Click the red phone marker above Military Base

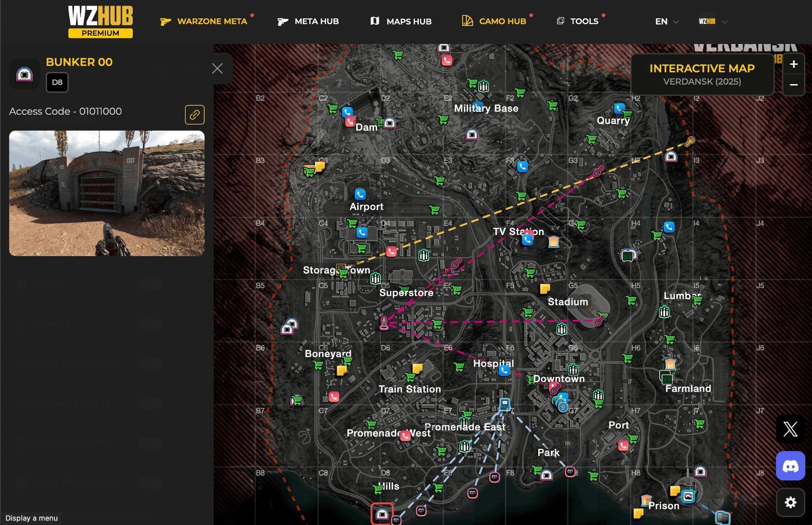point(446,60)
